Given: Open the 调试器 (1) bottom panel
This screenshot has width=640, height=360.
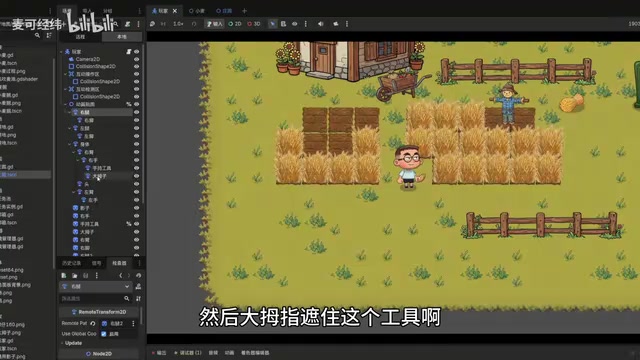Looking at the screenshot, I should (188, 353).
